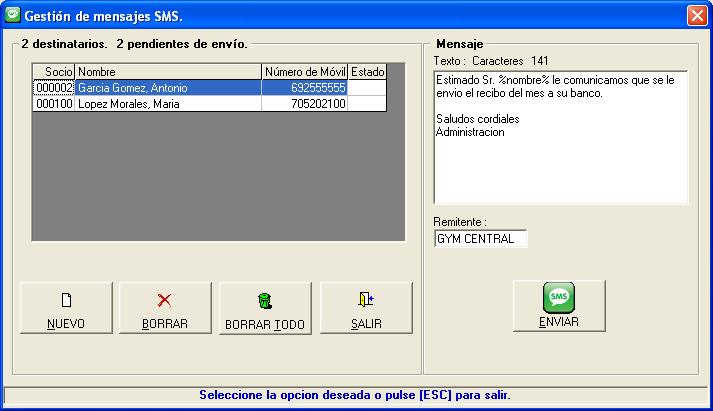Viewport: 713px width, 411px height.
Task: Click Estado cell for Lopez Morales row
Action: tap(367, 104)
